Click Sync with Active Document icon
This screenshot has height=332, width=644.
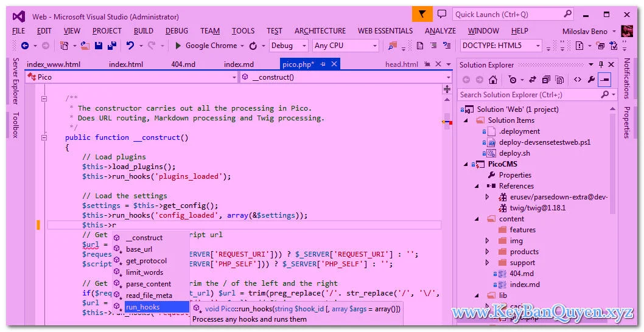533,80
